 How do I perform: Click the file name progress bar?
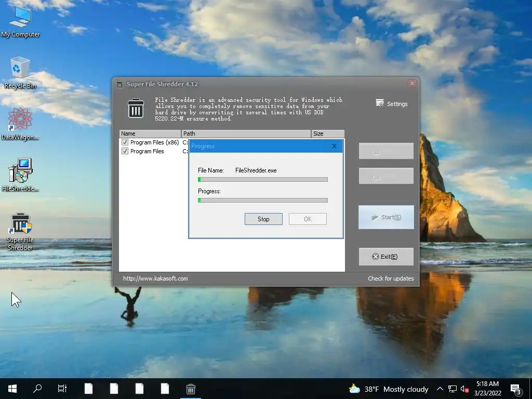coord(262,179)
